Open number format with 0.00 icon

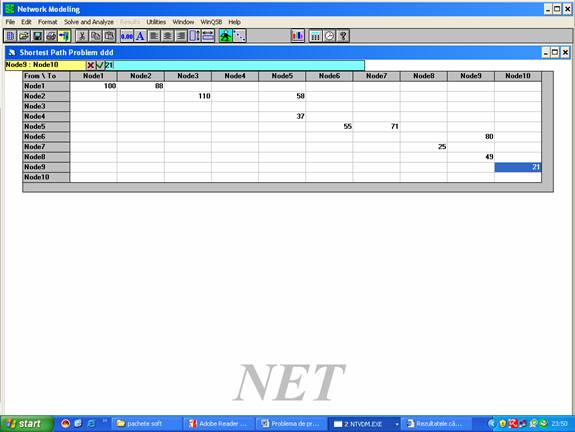(127, 36)
